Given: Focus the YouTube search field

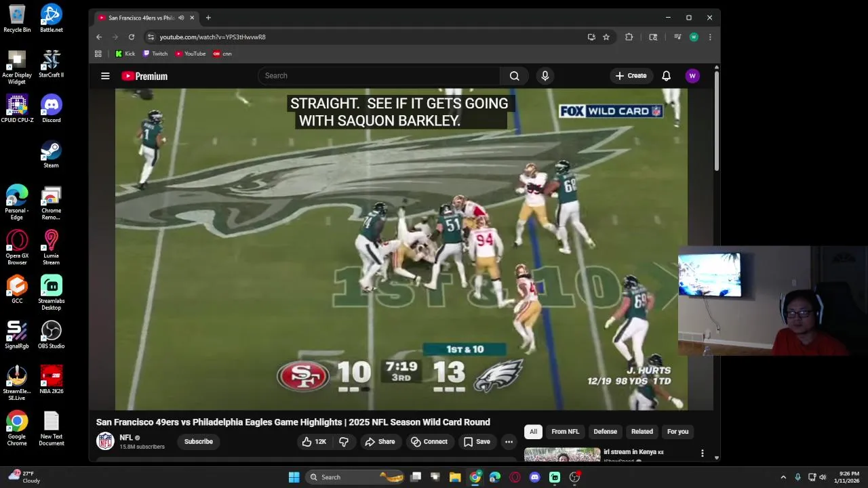Looking at the screenshot, I should [x=378, y=76].
